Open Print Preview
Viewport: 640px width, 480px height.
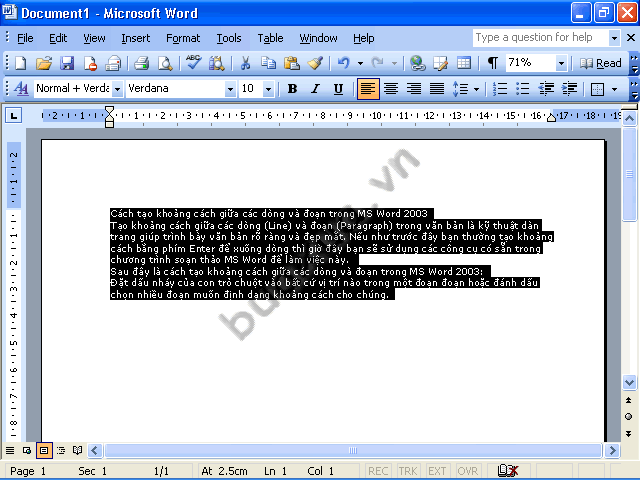click(165, 63)
